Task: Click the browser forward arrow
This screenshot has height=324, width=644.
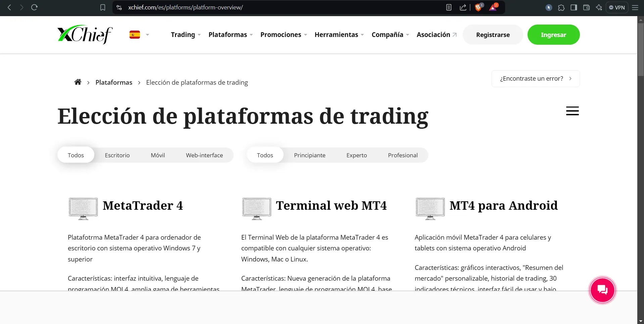Action: click(x=22, y=7)
